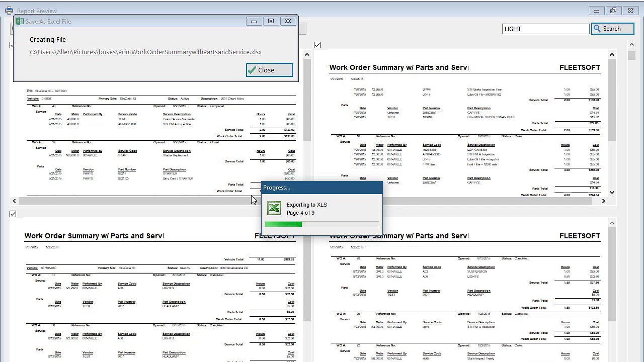This screenshot has width=644, height=362.
Task: Click the horizontal scrollbar left arrow
Action: [14, 201]
